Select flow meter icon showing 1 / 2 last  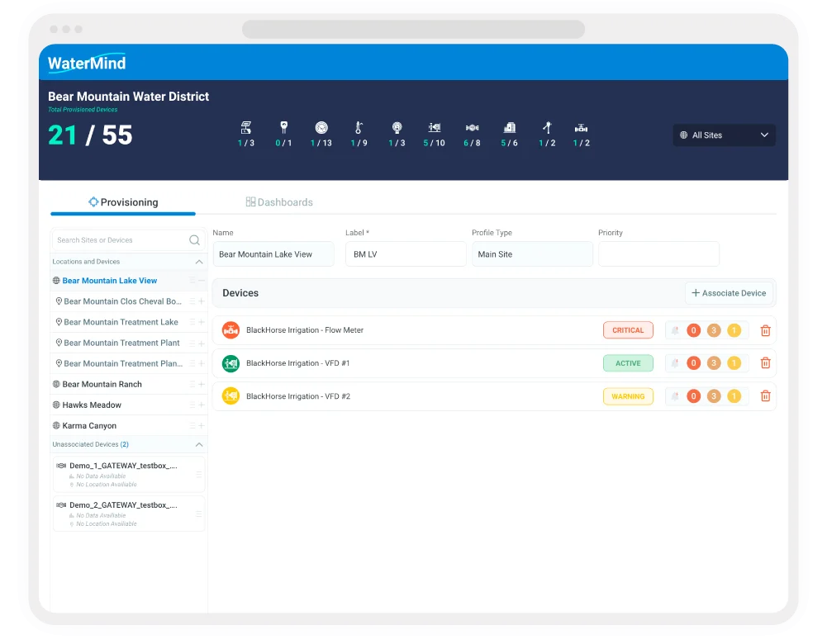click(582, 128)
